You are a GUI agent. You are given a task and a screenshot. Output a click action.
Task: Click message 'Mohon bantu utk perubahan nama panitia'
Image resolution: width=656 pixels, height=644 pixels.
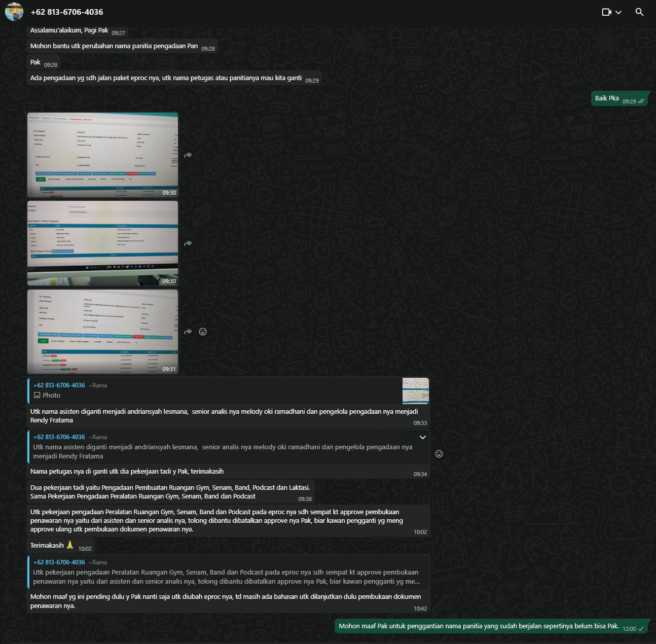(x=114, y=46)
